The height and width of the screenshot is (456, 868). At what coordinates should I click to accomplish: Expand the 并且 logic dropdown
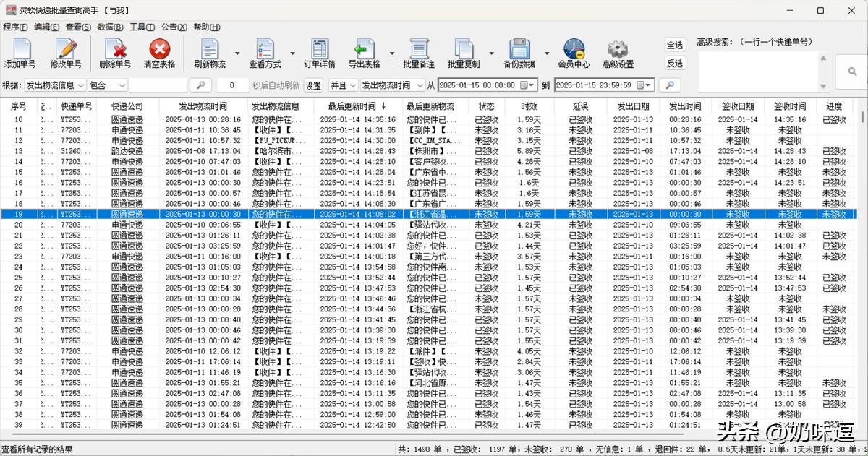coord(352,85)
